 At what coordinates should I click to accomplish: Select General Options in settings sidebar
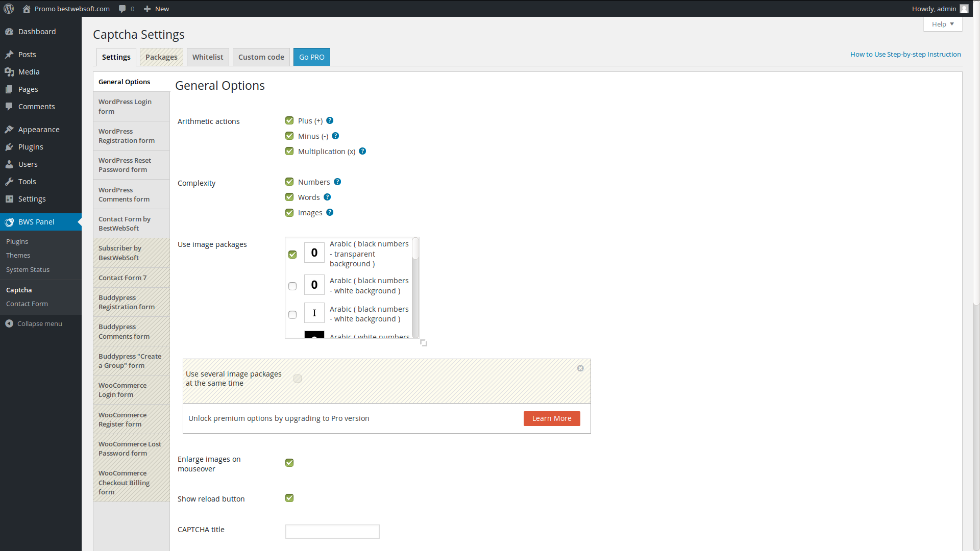tap(131, 82)
